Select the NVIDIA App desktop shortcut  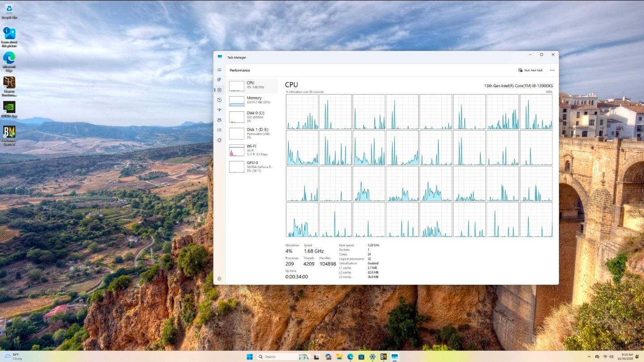coord(9,109)
